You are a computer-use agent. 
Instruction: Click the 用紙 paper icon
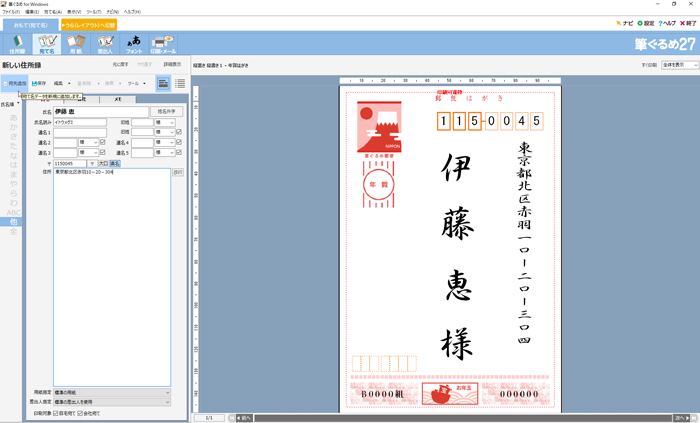75,43
